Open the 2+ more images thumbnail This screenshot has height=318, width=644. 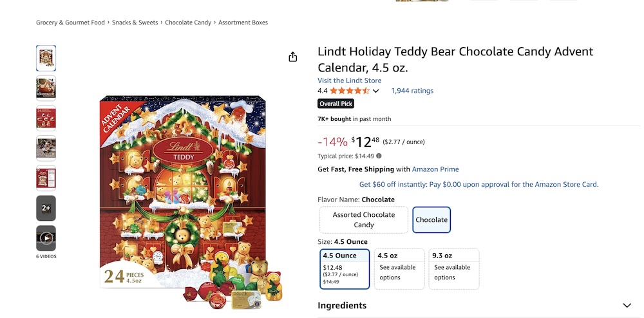46,208
